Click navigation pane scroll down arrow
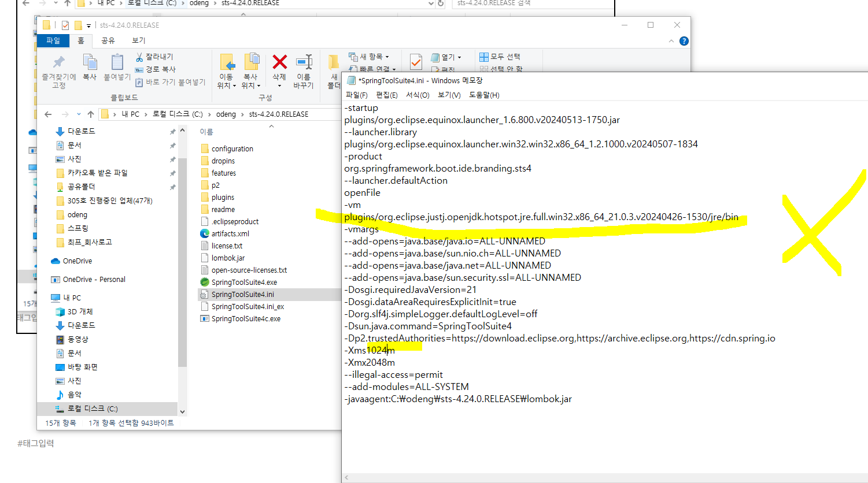Viewport: 868px width, 483px height. [182, 412]
